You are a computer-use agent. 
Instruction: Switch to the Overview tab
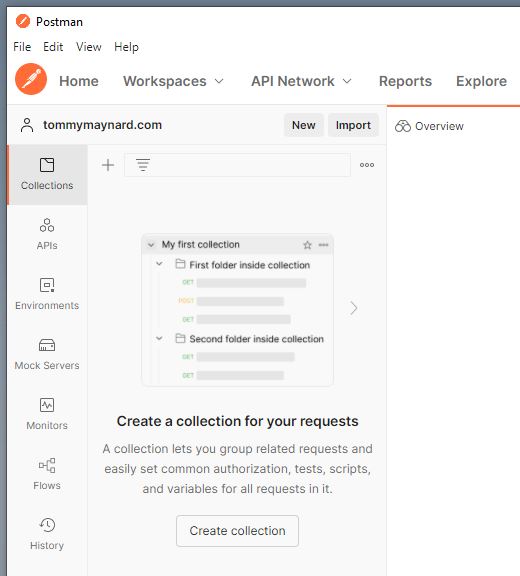[x=429, y=126]
